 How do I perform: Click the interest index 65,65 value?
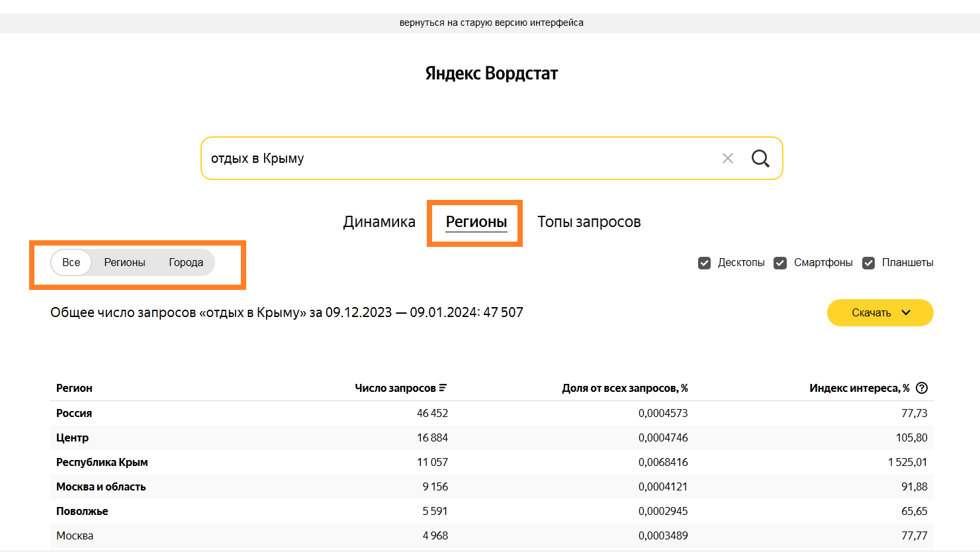point(914,511)
